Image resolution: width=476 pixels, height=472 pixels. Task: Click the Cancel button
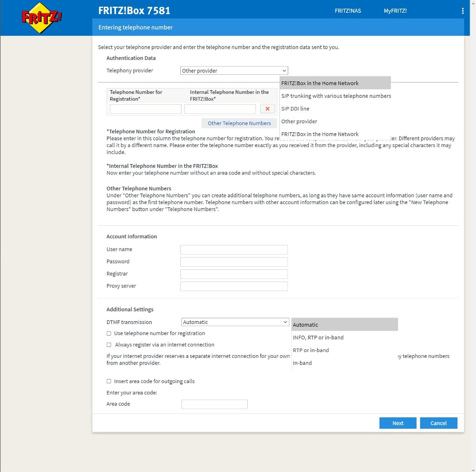439,423
